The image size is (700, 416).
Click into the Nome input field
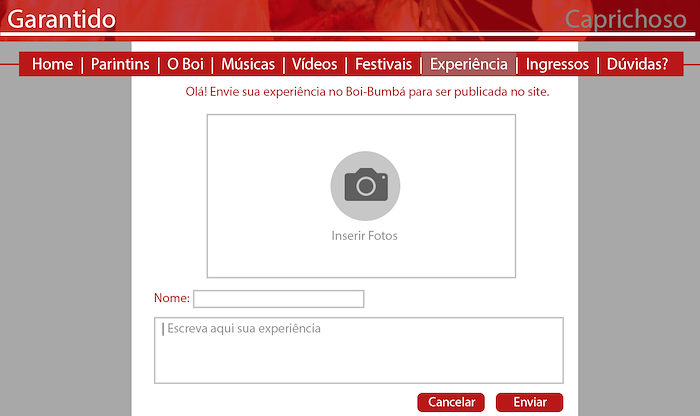[279, 299]
